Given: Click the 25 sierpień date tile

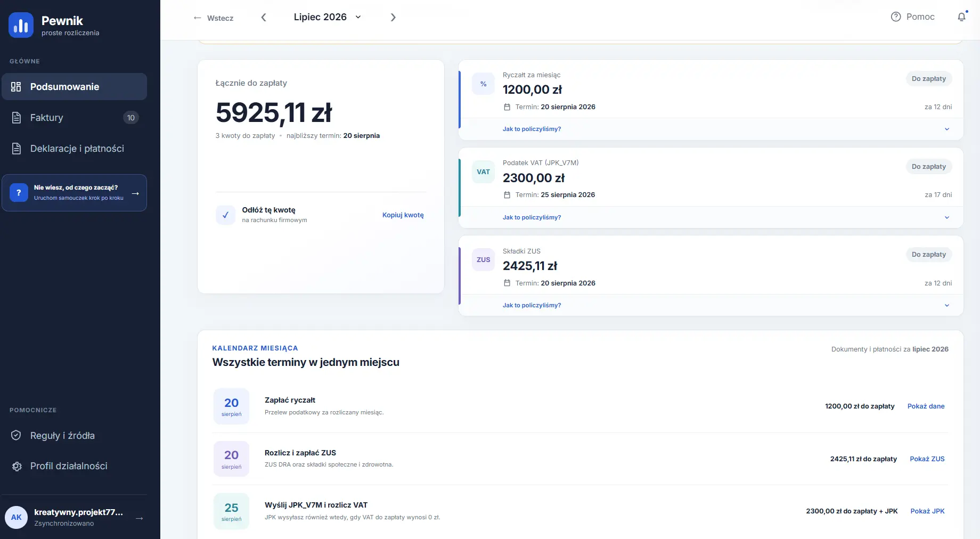Looking at the screenshot, I should (231, 511).
